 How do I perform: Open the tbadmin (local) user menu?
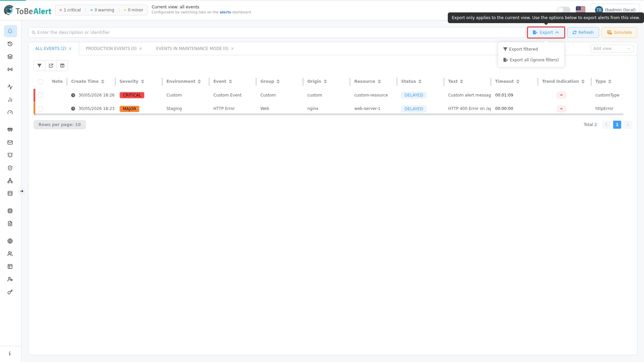615,10
